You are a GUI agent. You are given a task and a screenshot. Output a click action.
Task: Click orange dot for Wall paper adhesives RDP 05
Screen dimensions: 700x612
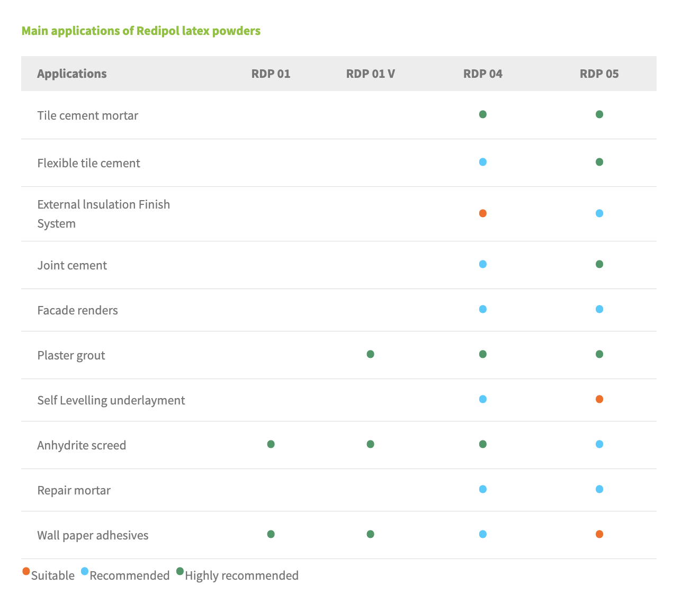pos(599,534)
